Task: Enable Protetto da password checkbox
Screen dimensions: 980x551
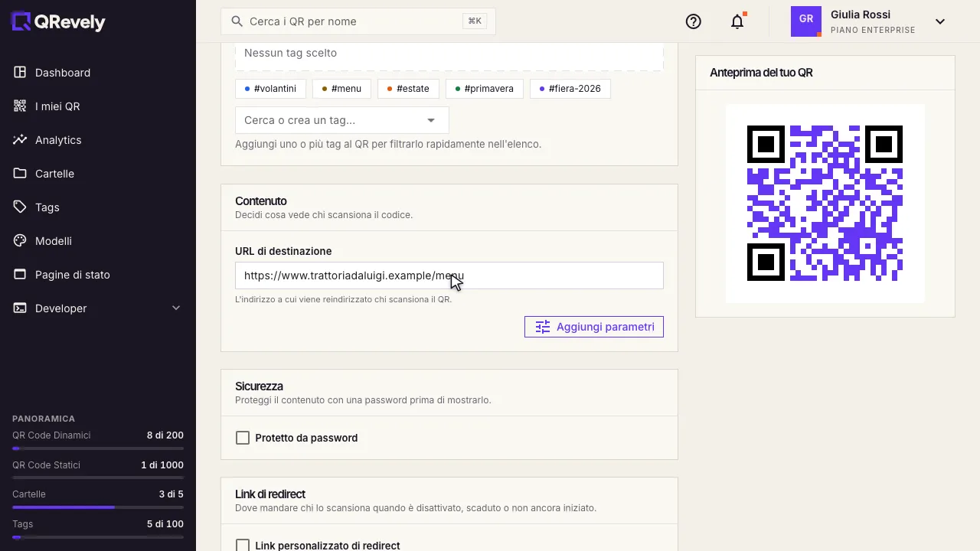Action: (243, 438)
